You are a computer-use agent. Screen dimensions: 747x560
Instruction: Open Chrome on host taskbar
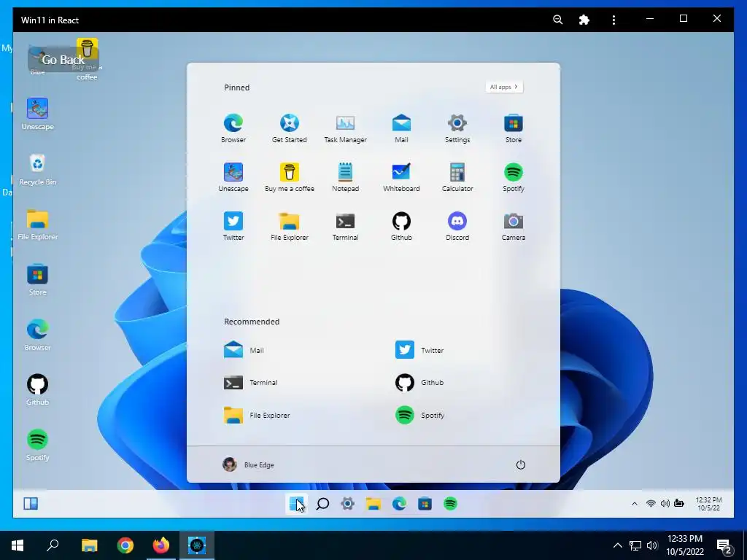[125, 545]
